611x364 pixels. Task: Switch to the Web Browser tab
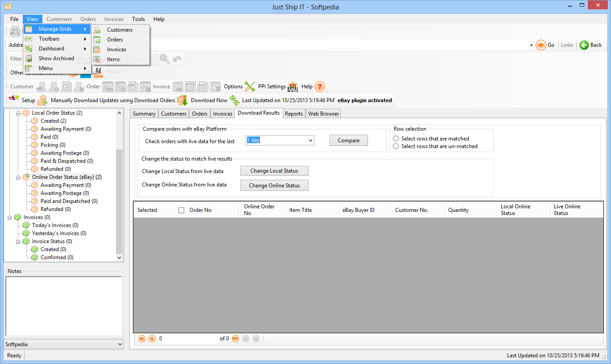click(x=324, y=114)
